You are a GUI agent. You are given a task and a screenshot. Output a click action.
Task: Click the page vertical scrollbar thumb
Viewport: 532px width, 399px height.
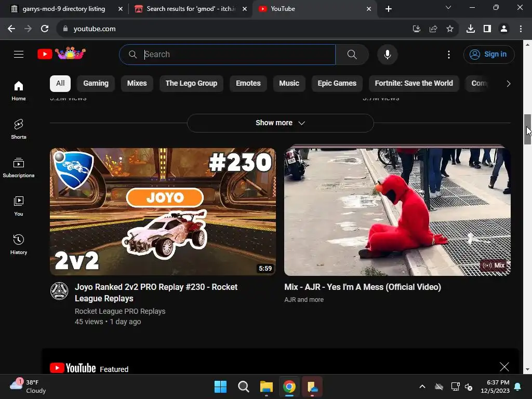tap(527, 129)
